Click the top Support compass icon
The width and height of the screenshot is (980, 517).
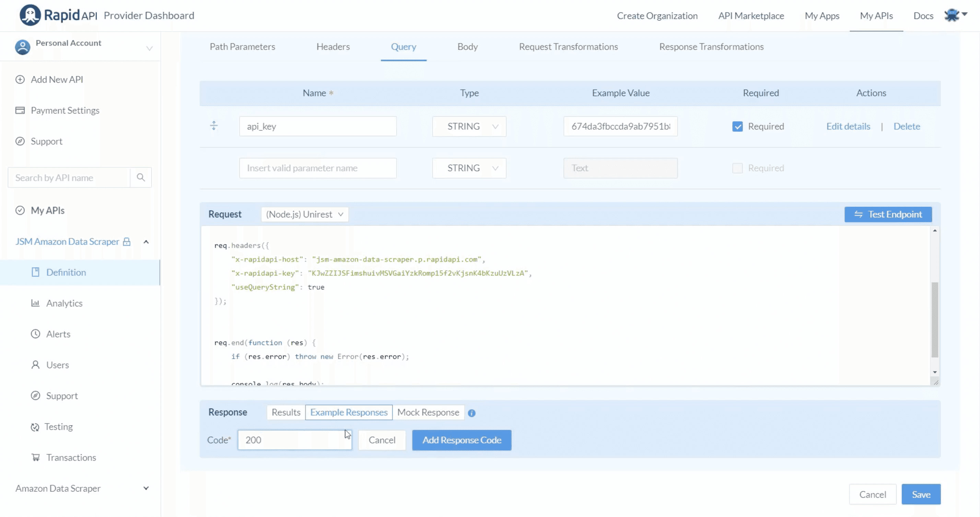[x=20, y=141]
